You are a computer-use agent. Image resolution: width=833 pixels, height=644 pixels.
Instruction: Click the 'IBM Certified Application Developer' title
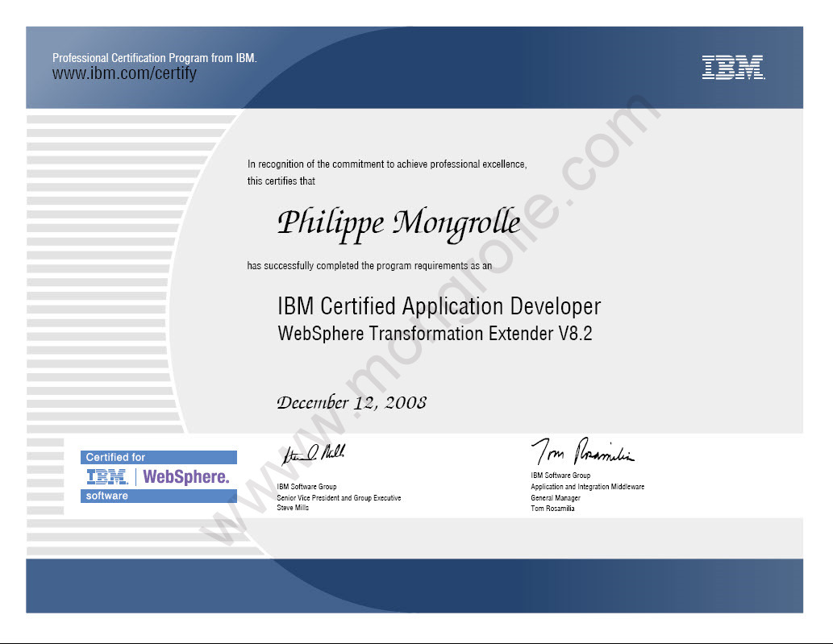(439, 306)
